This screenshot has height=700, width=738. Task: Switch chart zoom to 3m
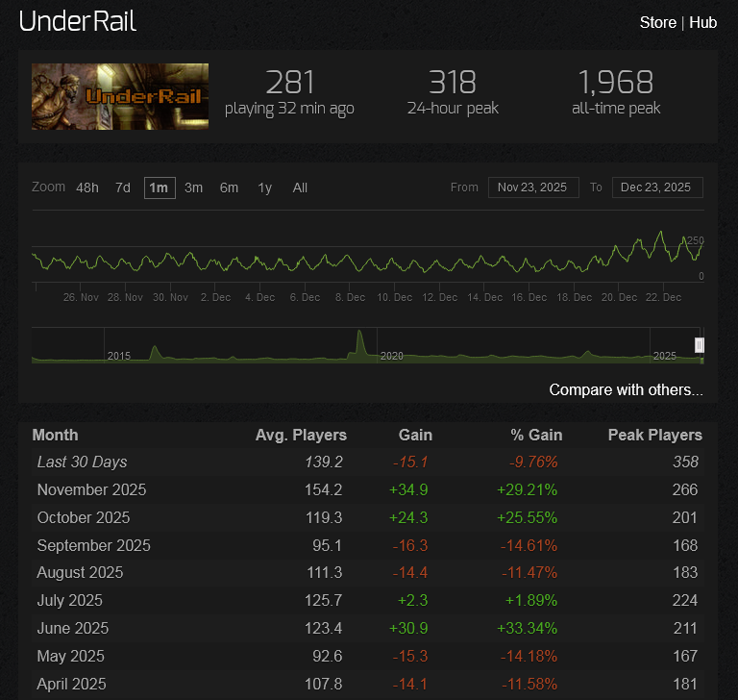tap(193, 187)
